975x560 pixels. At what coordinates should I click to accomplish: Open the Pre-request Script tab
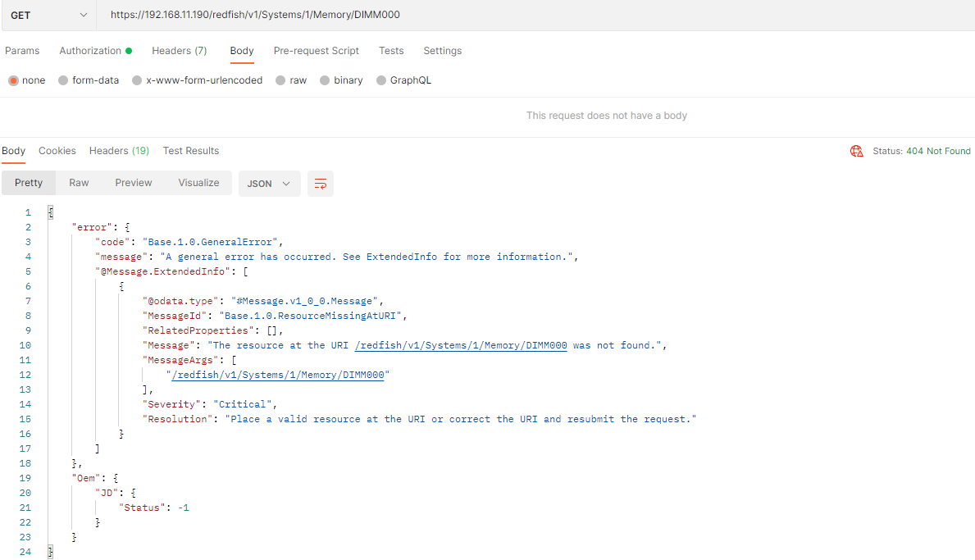(316, 51)
